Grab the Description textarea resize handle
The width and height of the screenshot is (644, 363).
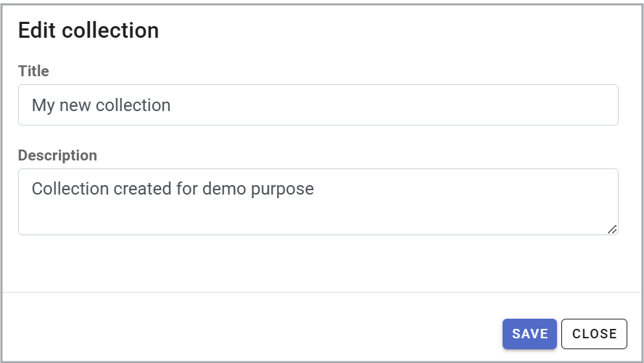point(612,229)
